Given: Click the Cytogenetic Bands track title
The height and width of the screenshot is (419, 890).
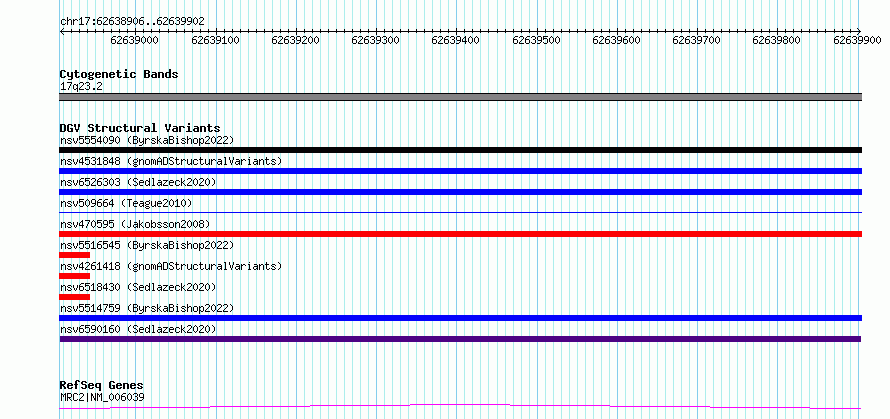Looking at the screenshot, I should [x=119, y=74].
